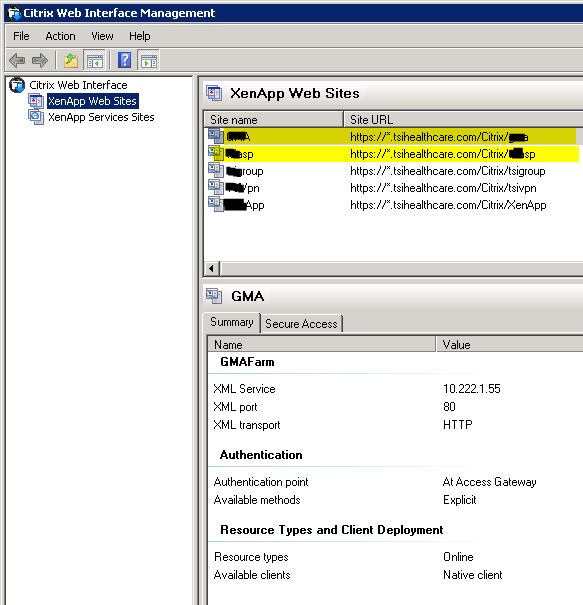Toggle the Show/Hide Action Pane icon
This screenshot has width=583, height=605.
(x=149, y=60)
